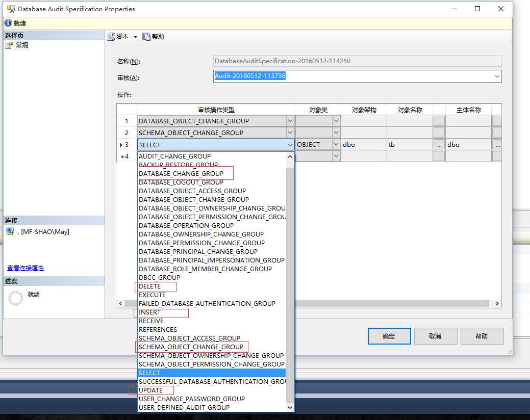Viewport: 530px width, 420px height.
Task: Choose DELETE from the action list
Action: point(150,286)
